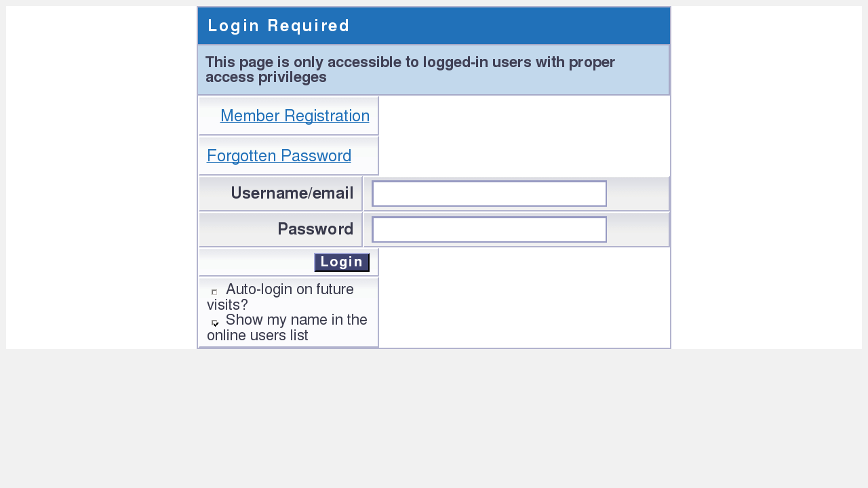This screenshot has width=868, height=488.
Task: Click the access privileges notice text
Action: coord(410,70)
